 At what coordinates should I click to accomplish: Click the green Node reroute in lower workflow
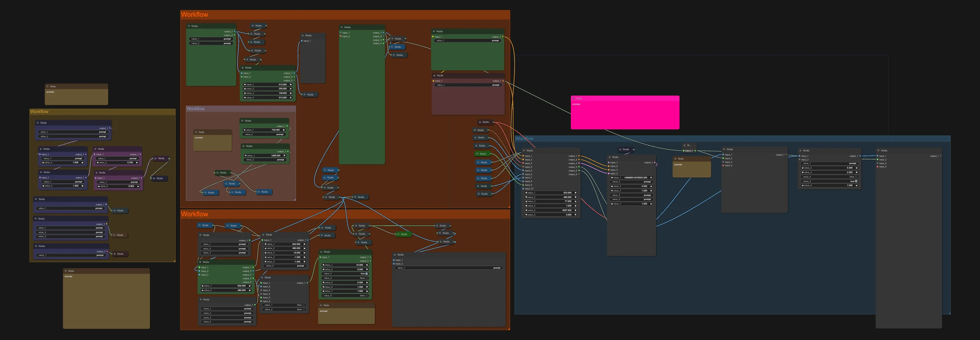[403, 234]
